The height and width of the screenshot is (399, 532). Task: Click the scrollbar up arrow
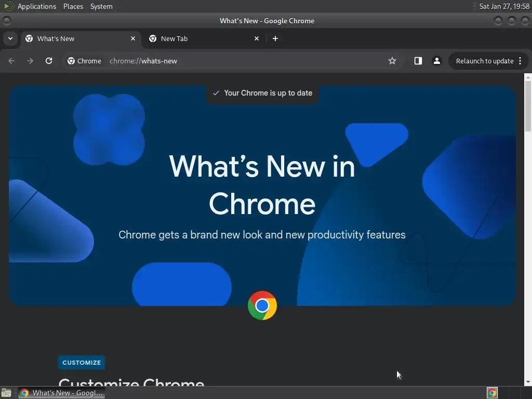[x=528, y=77]
